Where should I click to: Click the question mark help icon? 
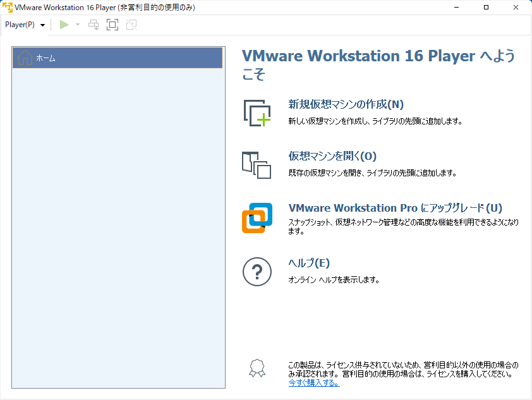[257, 272]
